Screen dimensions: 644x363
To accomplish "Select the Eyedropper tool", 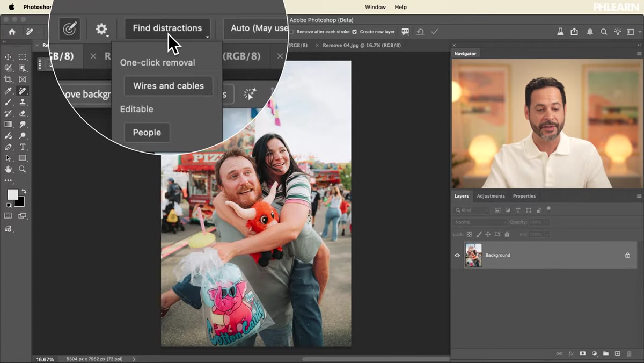I will (x=8, y=91).
